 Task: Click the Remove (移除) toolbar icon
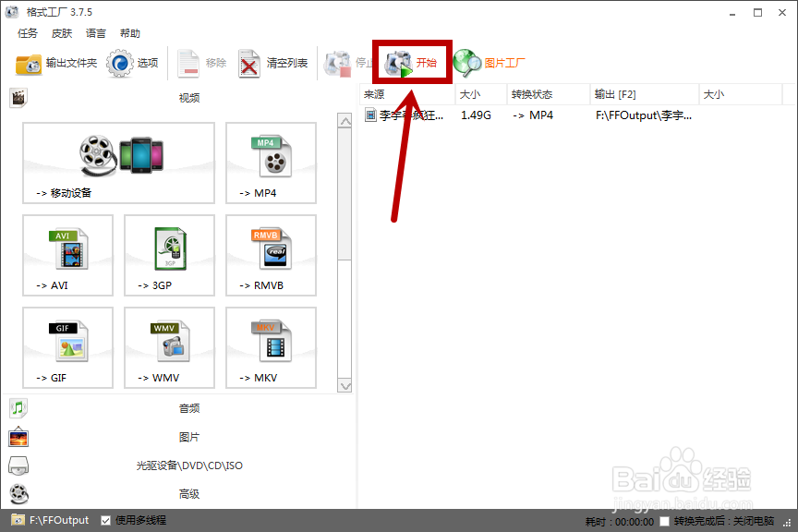(x=188, y=64)
